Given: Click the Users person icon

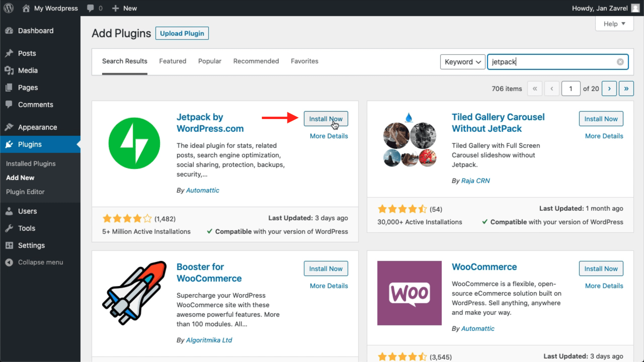Looking at the screenshot, I should point(9,211).
